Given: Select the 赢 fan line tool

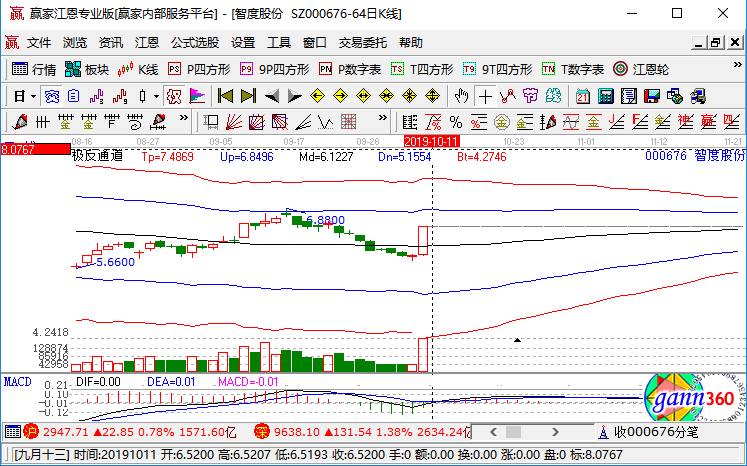Looking at the screenshot, I should (708, 122).
